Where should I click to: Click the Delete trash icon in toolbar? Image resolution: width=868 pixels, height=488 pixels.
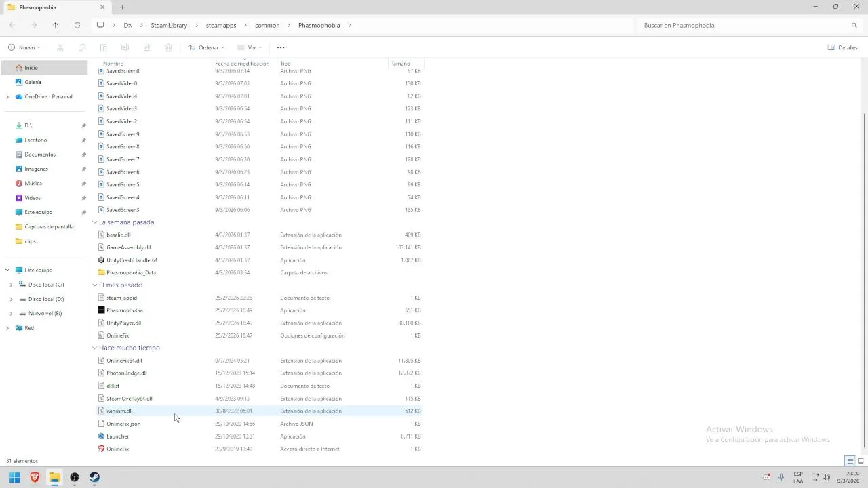coord(168,47)
